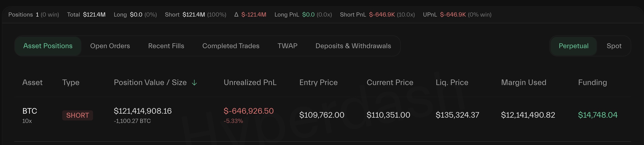Sort by Liq. Price column
The width and height of the screenshot is (644, 145).
[452, 83]
